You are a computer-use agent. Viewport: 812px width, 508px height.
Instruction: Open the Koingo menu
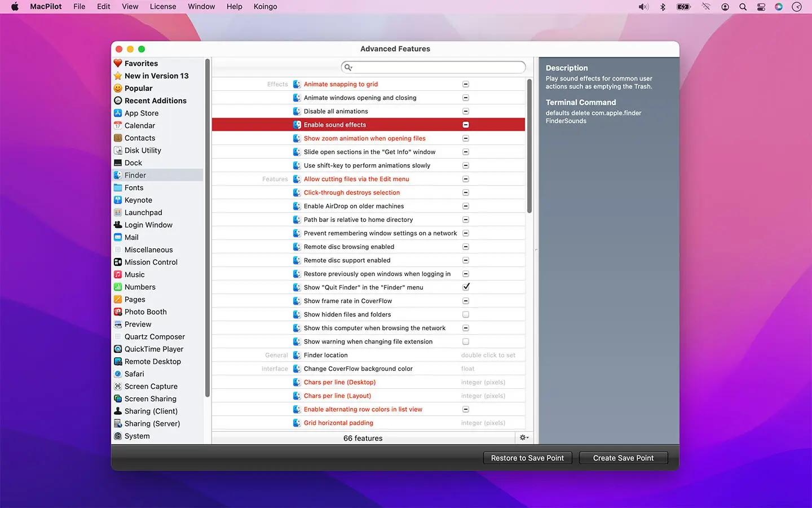266,7
